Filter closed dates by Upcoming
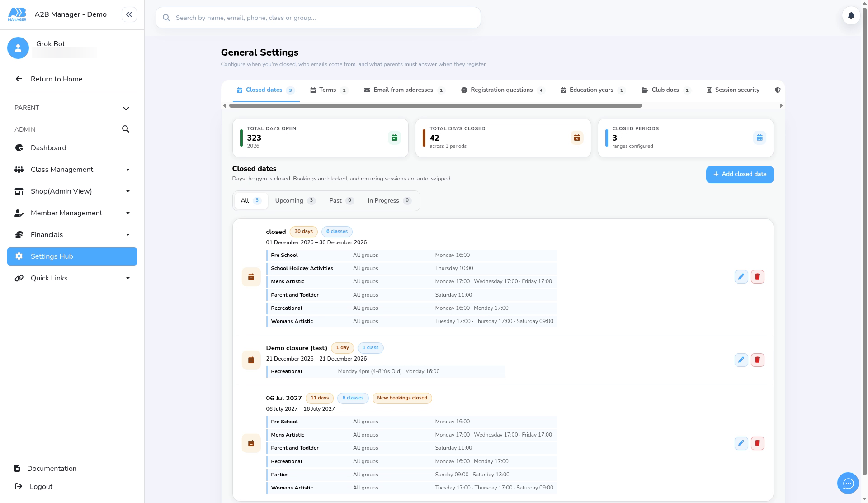868x503 pixels. 295,201
